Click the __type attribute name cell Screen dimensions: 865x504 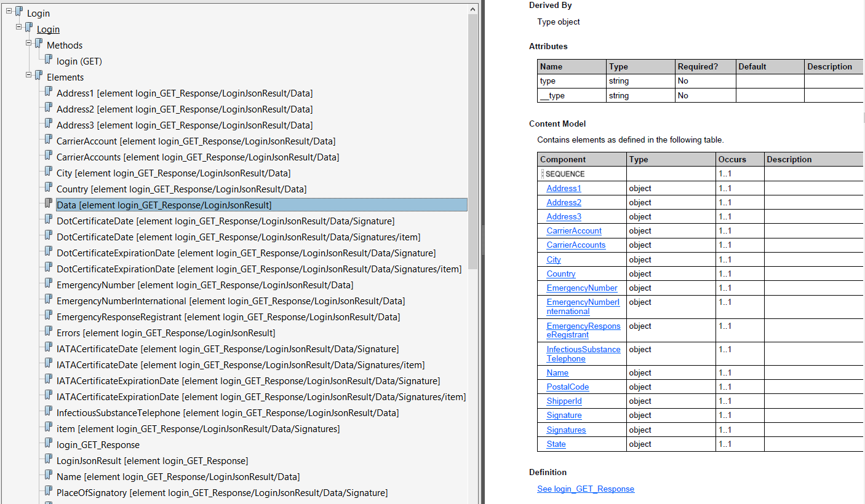click(572, 95)
